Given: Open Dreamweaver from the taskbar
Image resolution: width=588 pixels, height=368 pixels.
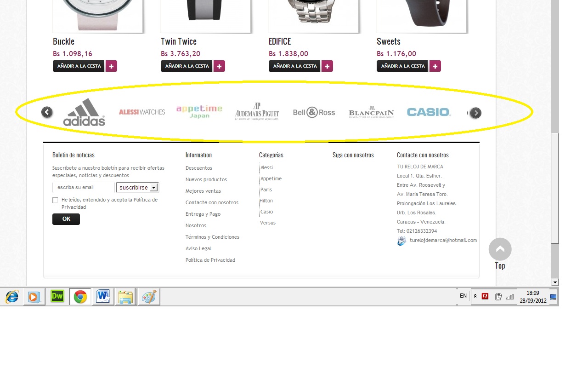Looking at the screenshot, I should coord(57,297).
